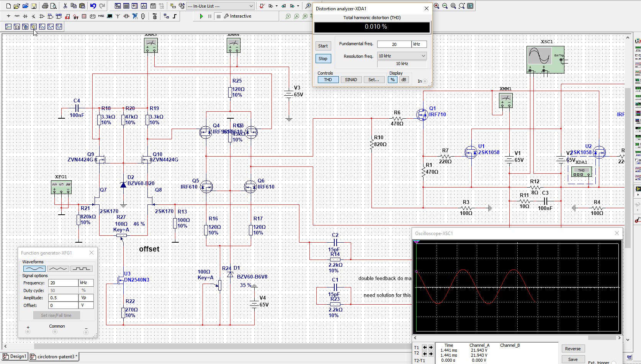The image size is (641, 364).
Task: Open the Find tool
Action: point(308,6)
